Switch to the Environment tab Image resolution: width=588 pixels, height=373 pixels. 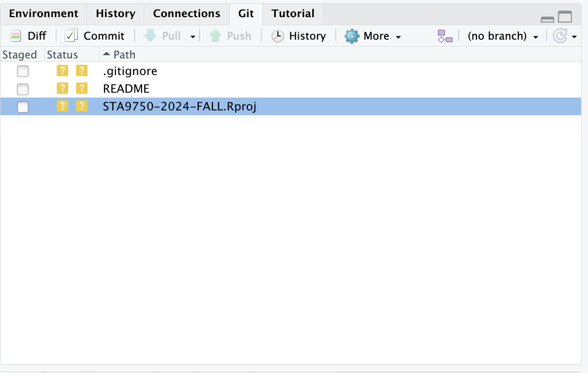coord(43,13)
